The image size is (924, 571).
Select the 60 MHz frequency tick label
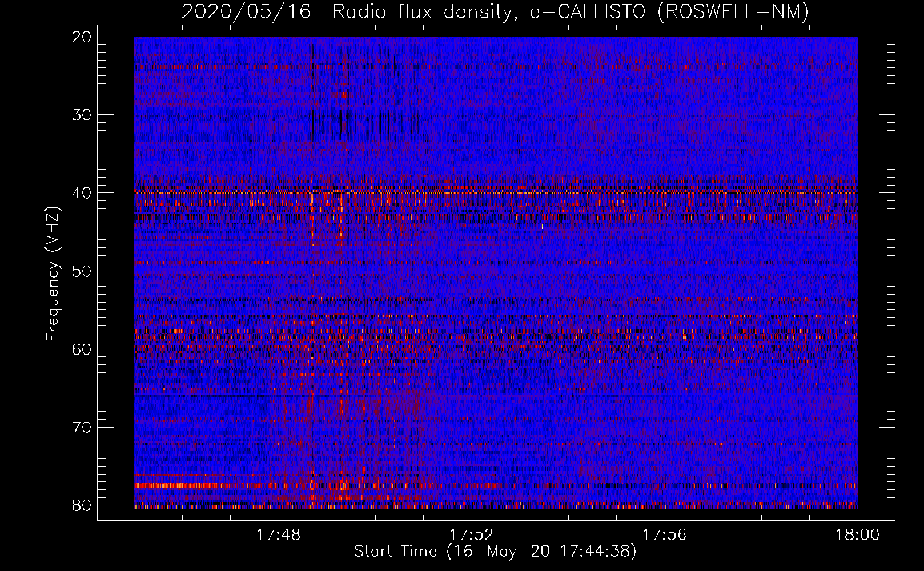pos(82,349)
